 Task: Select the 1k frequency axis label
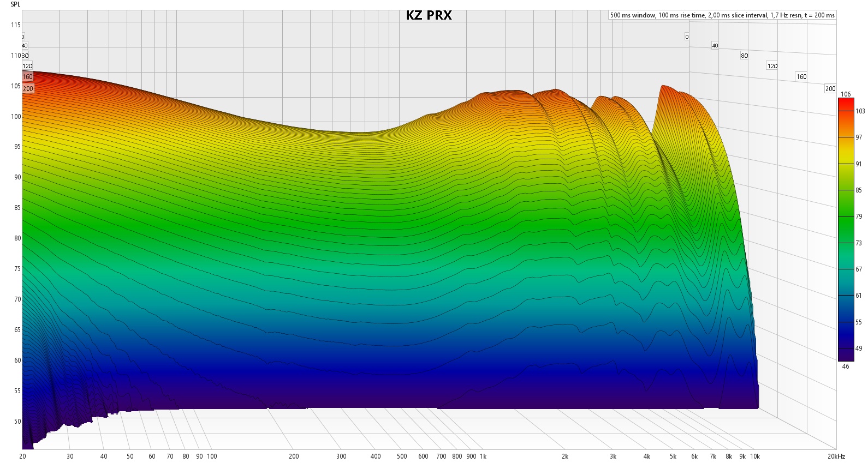(483, 456)
